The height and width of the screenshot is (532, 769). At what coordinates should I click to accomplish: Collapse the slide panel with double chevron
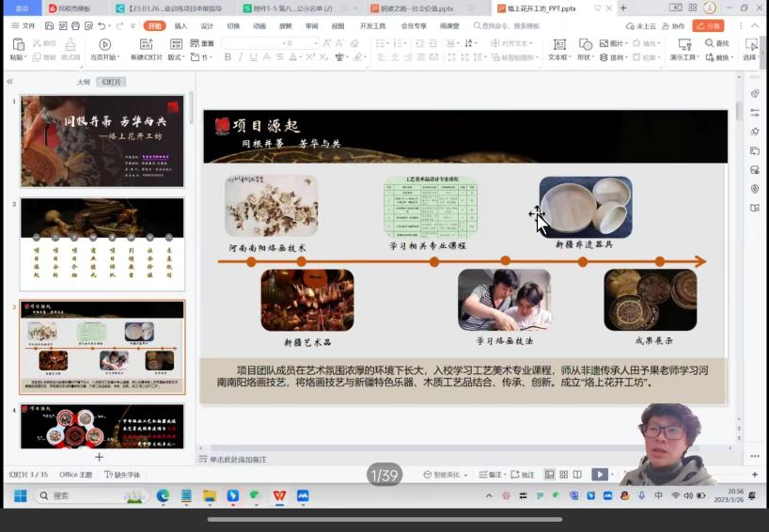(9, 82)
